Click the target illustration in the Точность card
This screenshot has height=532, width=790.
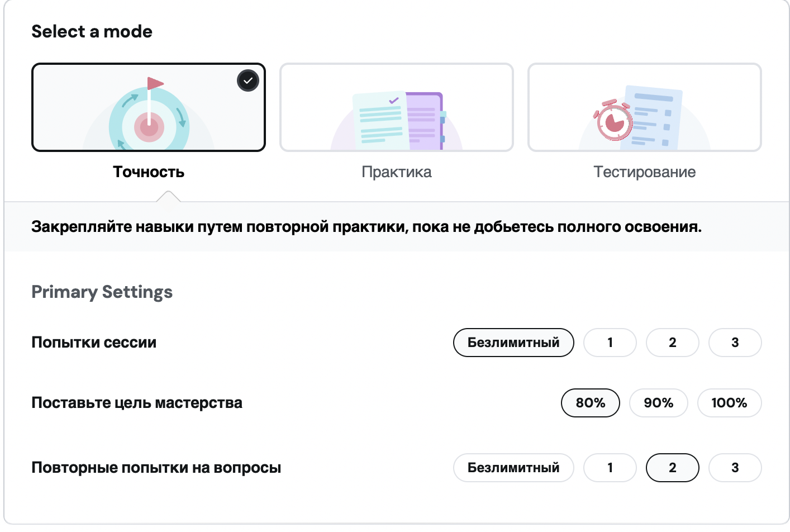[x=149, y=115]
